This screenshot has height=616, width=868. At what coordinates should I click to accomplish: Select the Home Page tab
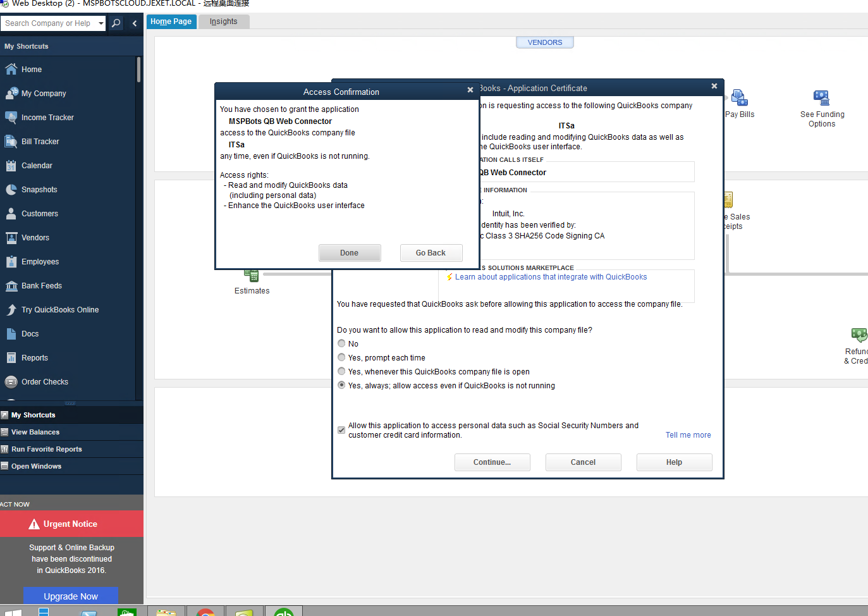[171, 22]
